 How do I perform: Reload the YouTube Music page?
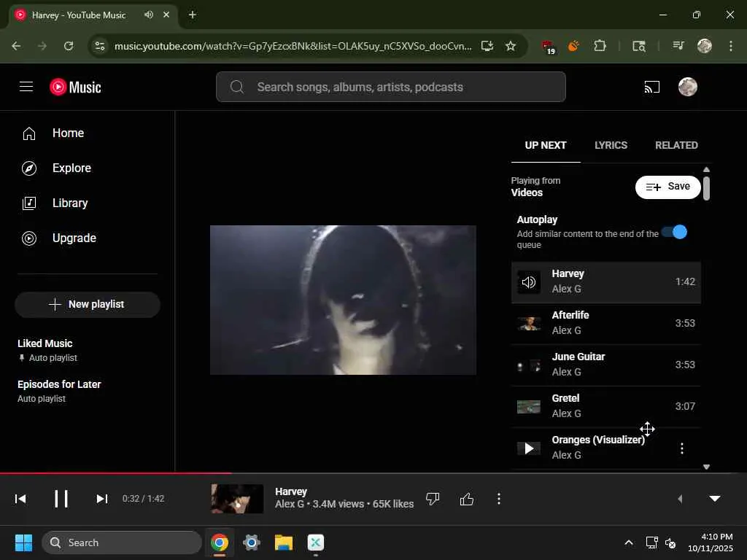pos(69,46)
